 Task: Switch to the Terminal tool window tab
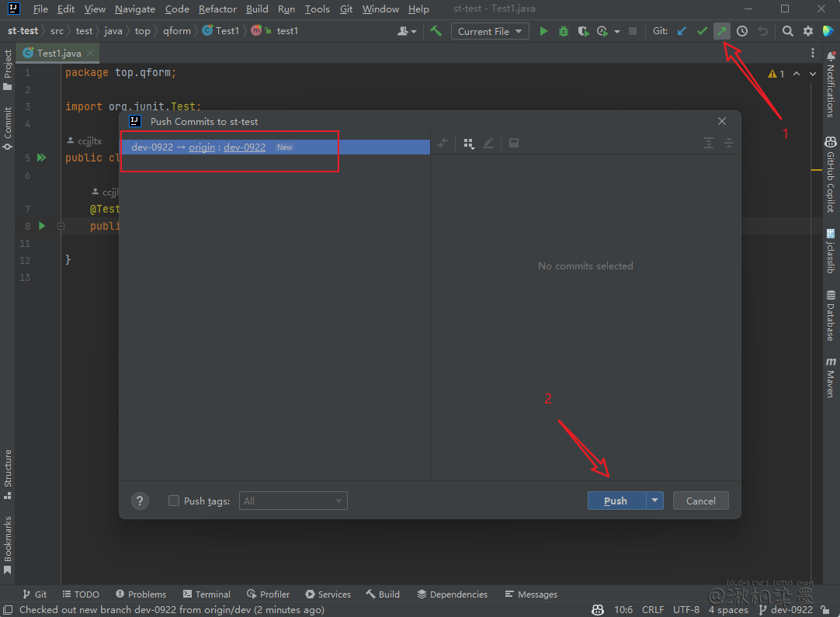click(x=207, y=594)
